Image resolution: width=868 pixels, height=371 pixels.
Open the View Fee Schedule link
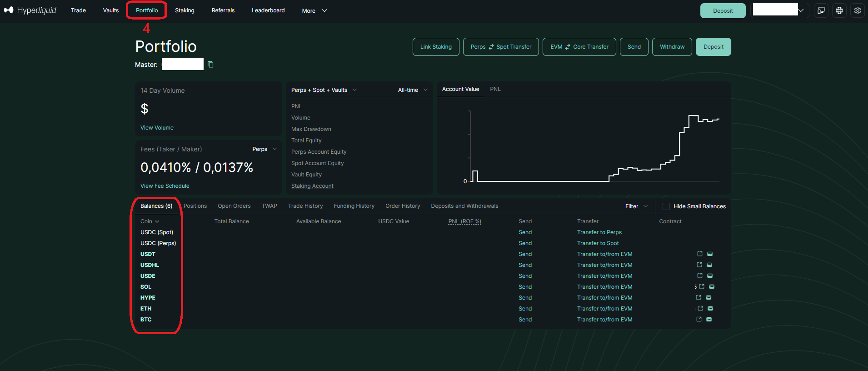click(x=165, y=186)
